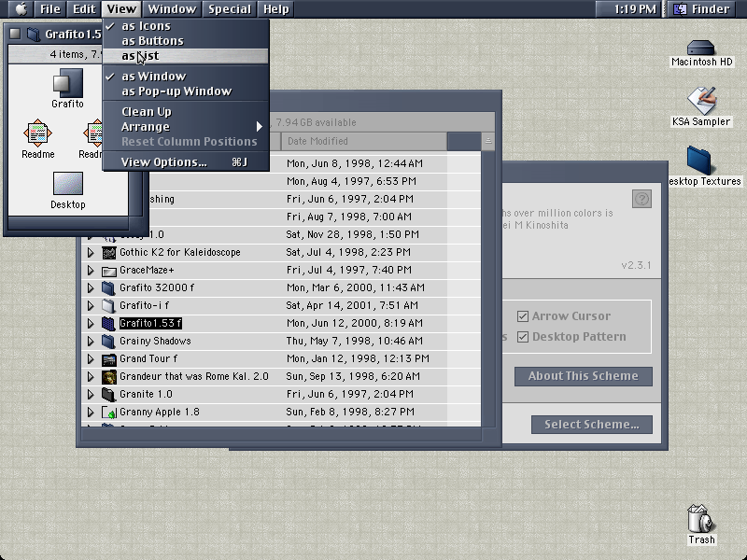Open the Special menu

pos(229,8)
